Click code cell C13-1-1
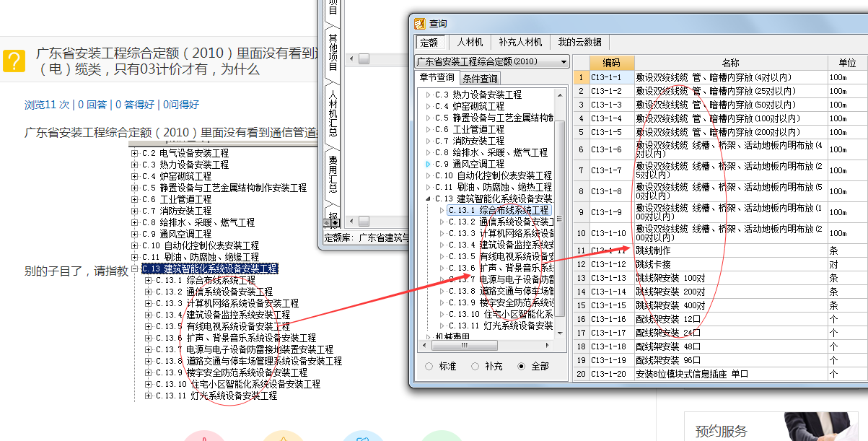This screenshot has height=441, width=868. point(612,77)
